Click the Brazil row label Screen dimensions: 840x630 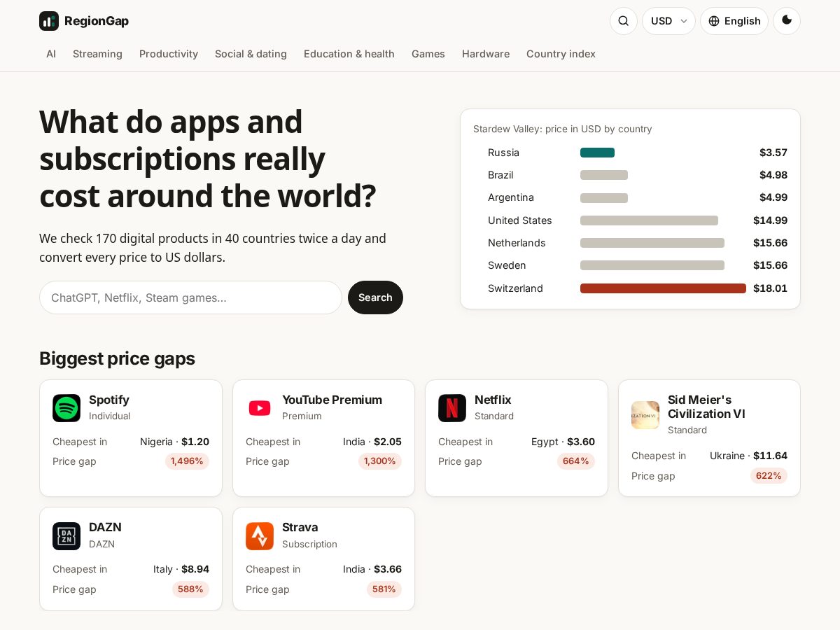[x=500, y=175]
